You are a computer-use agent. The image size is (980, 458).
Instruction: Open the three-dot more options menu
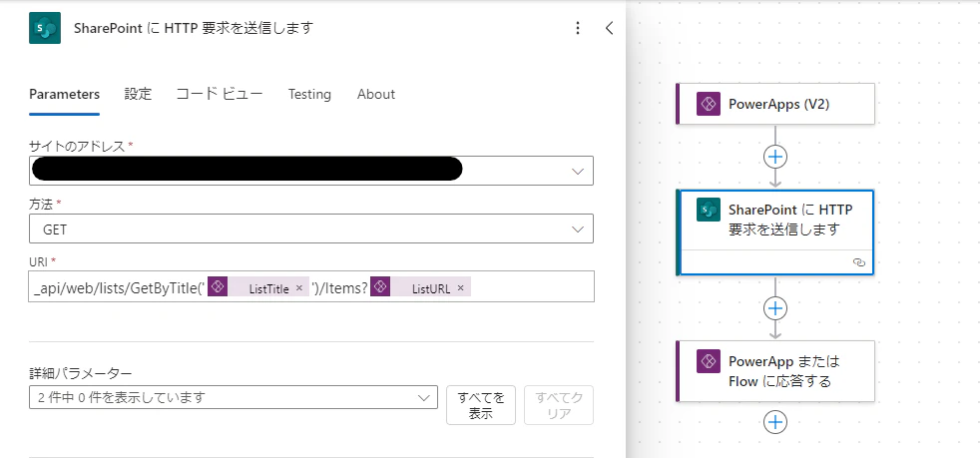tap(578, 28)
